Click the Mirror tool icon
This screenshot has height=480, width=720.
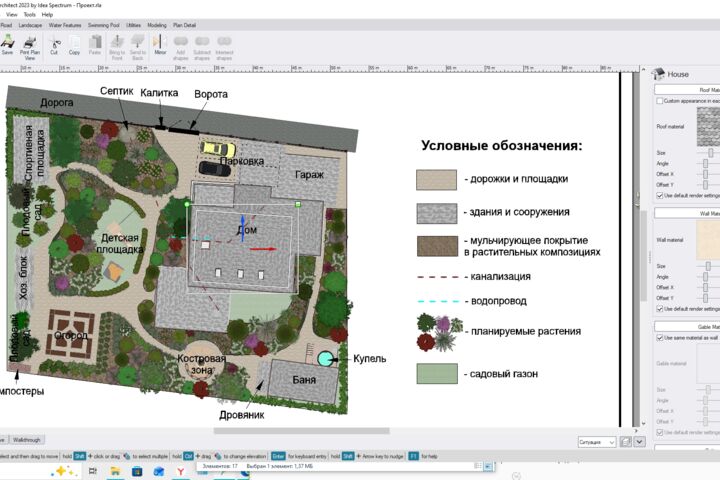tap(160, 42)
